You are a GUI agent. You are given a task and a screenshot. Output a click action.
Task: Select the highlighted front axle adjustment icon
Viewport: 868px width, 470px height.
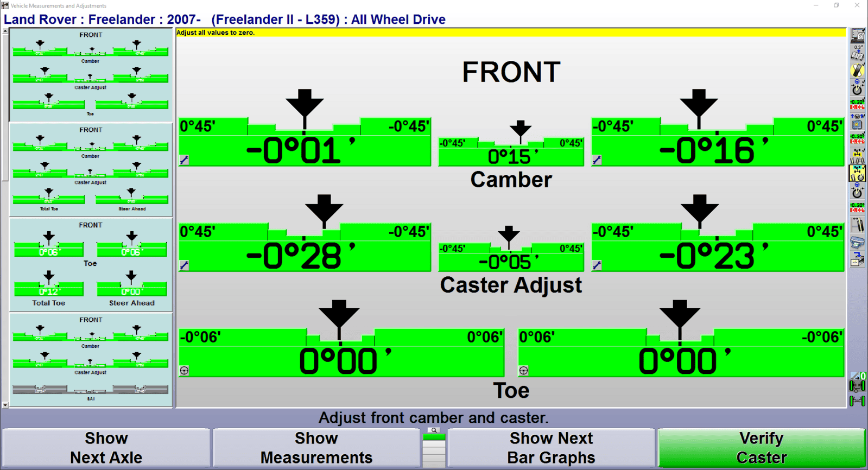coord(858,174)
